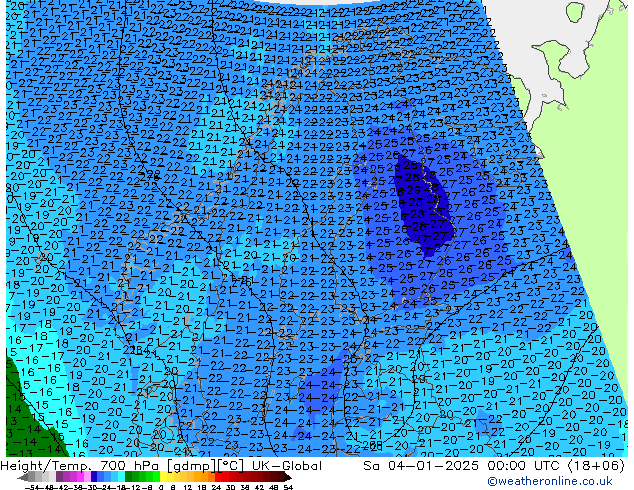634x490 pixels.
Task: Click the bright red swatch above 24 in legend
Action: (x=218, y=477)
